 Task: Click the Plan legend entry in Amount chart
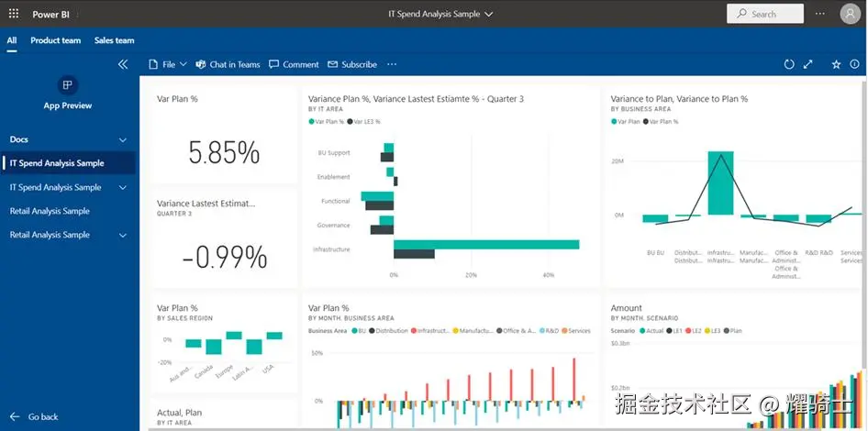(x=733, y=331)
